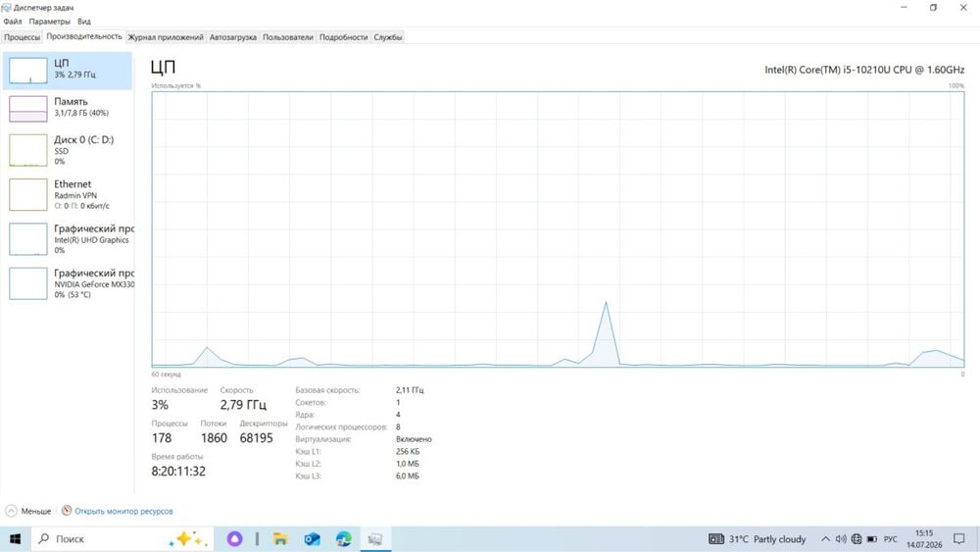Switch to the Процессы tab

click(22, 37)
